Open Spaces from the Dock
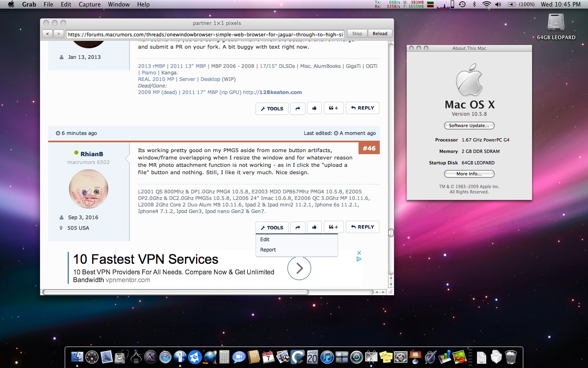This screenshot has height=368, width=588. [342, 357]
